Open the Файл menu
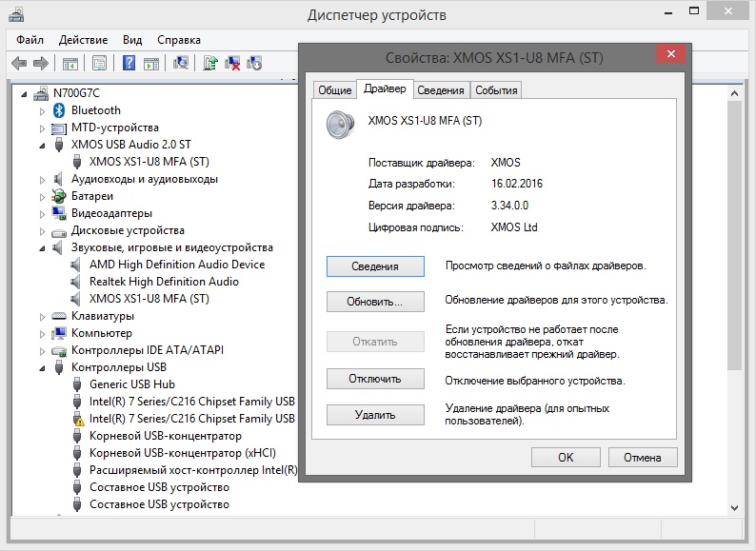This screenshot has height=551, width=756. point(30,40)
